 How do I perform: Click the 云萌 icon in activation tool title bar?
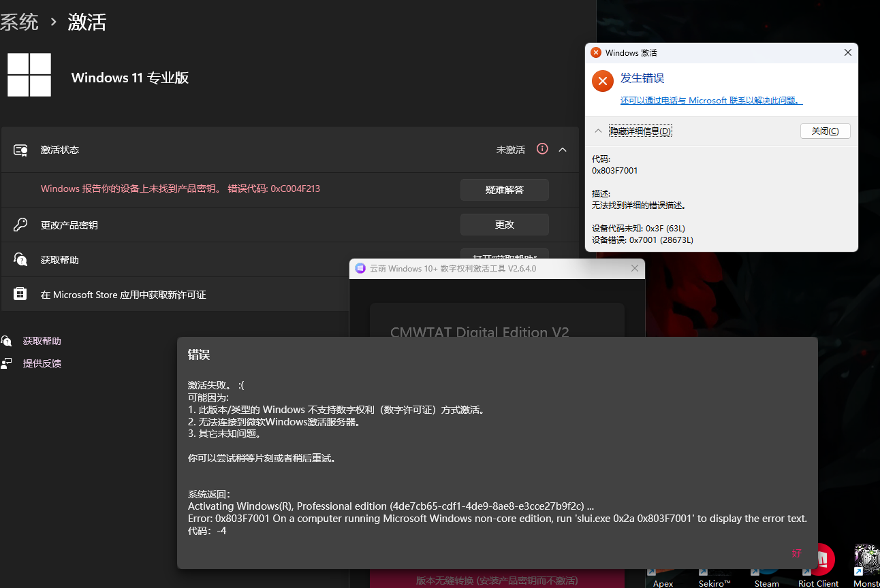click(360, 268)
